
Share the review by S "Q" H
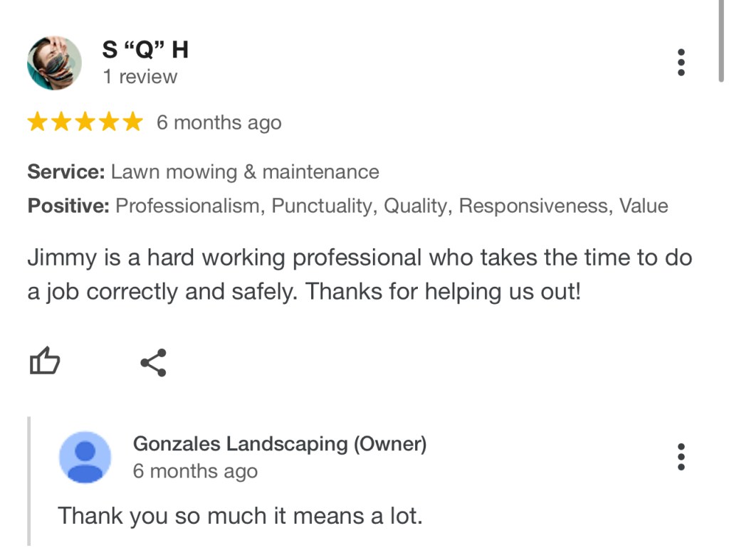click(x=153, y=362)
